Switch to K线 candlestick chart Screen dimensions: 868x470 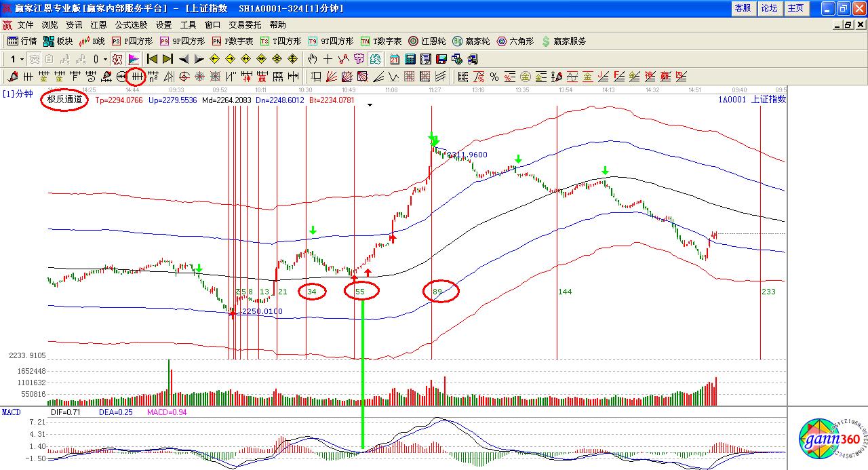click(92, 41)
